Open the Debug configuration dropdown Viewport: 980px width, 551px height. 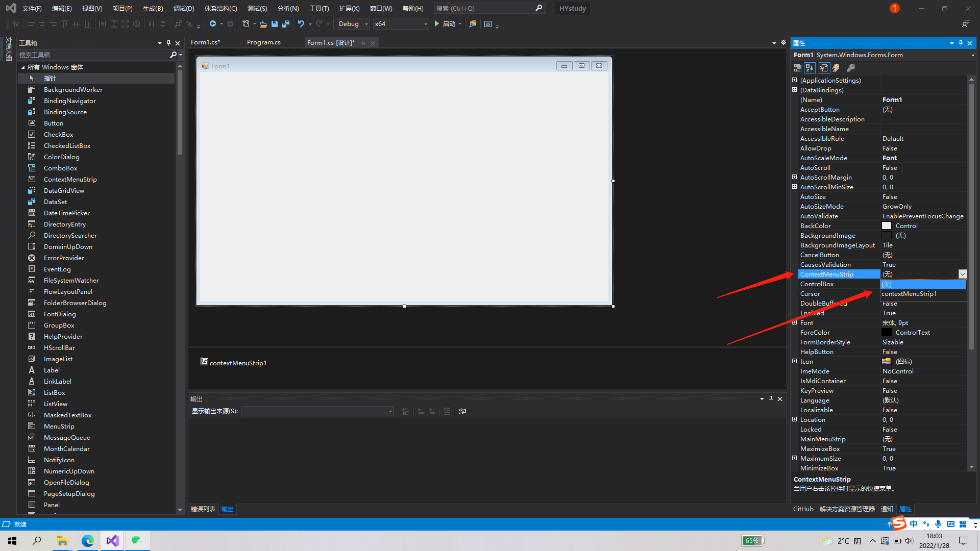point(365,23)
